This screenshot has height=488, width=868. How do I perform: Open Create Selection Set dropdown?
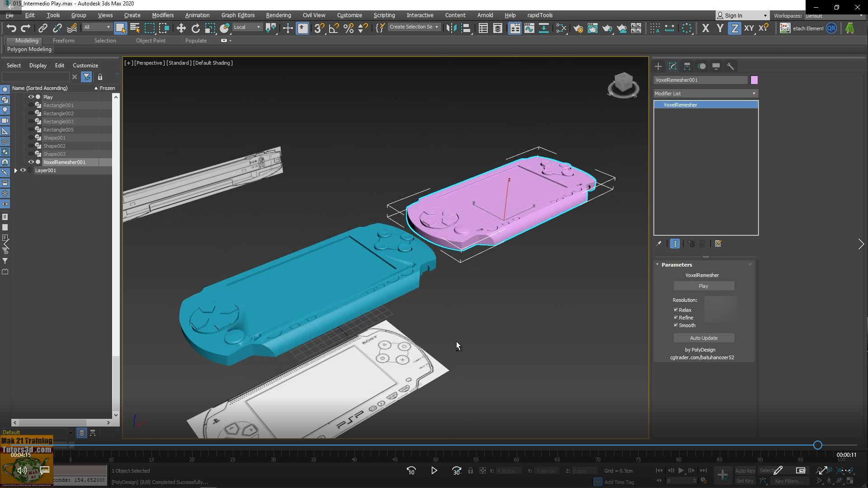pos(414,27)
